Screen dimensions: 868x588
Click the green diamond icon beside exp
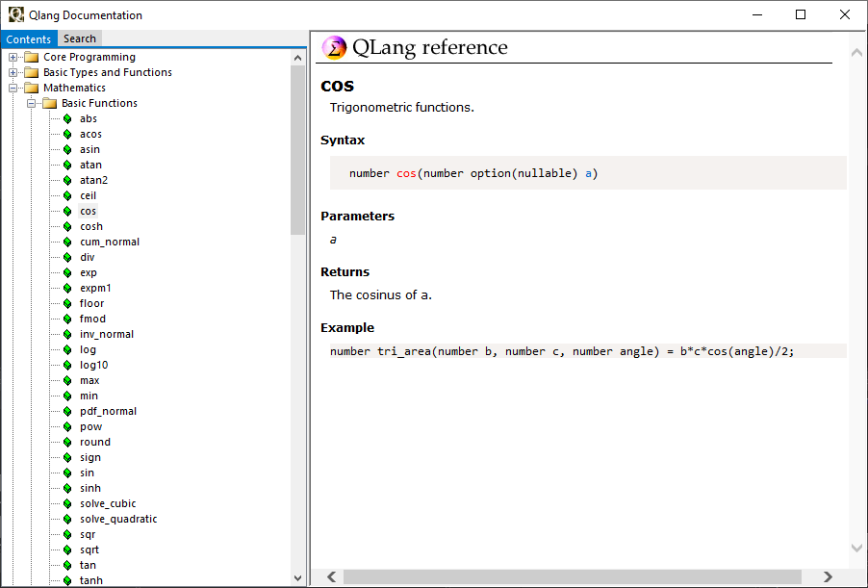click(x=67, y=272)
